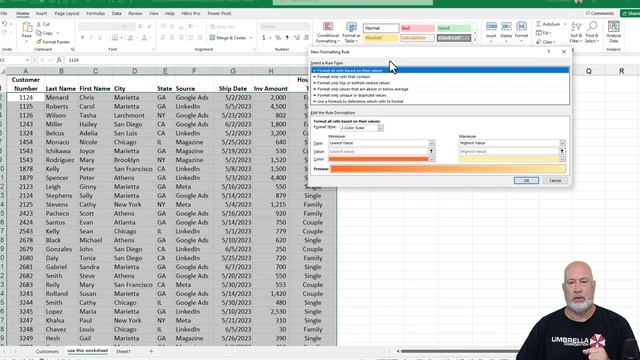Click the dollar Accounting Number Format icon
This screenshot has width=640, height=360.
pos(264,38)
